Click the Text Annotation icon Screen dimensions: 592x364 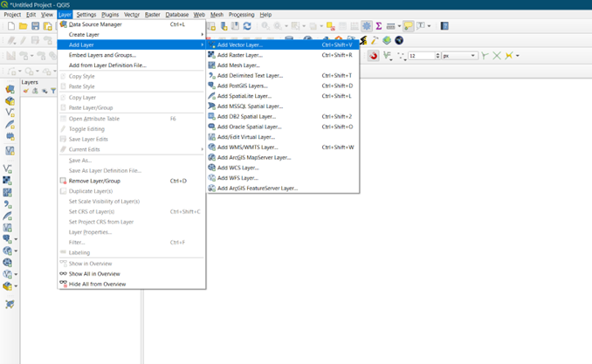pyautogui.click(x=420, y=25)
